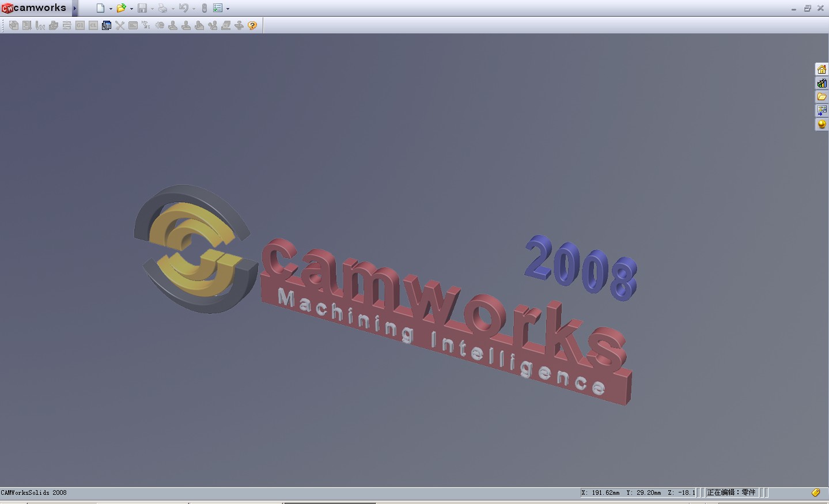Expand the menu arrow beside the camworks logo
The width and height of the screenshot is (829, 504).
click(74, 8)
